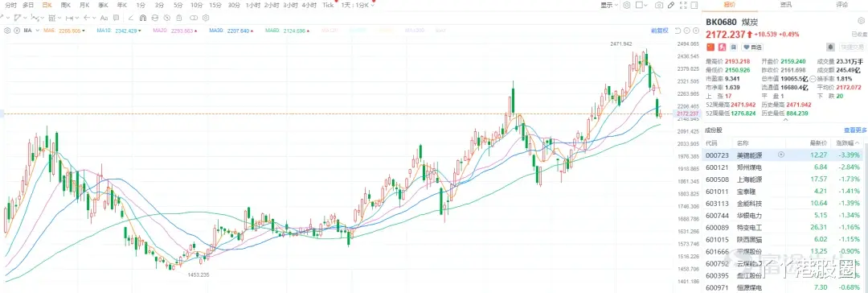Toggle MA20 line value label
Image resolution: width=868 pixels, height=293 pixels.
(x=175, y=31)
